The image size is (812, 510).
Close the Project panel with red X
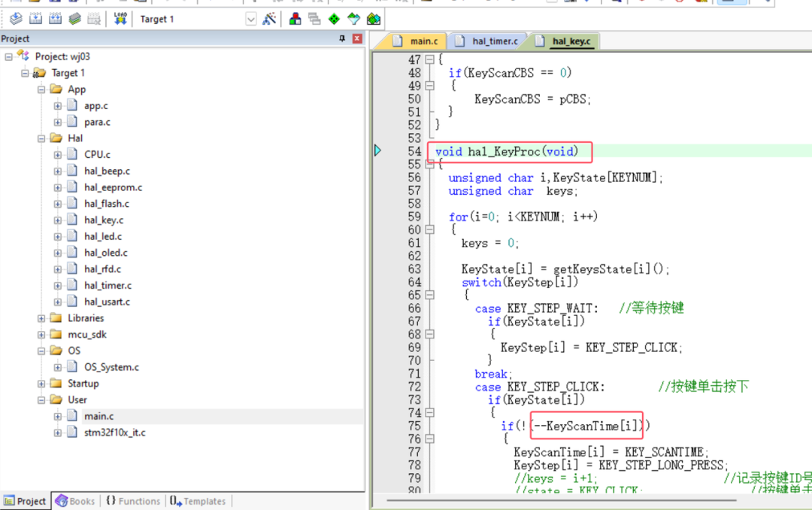357,38
